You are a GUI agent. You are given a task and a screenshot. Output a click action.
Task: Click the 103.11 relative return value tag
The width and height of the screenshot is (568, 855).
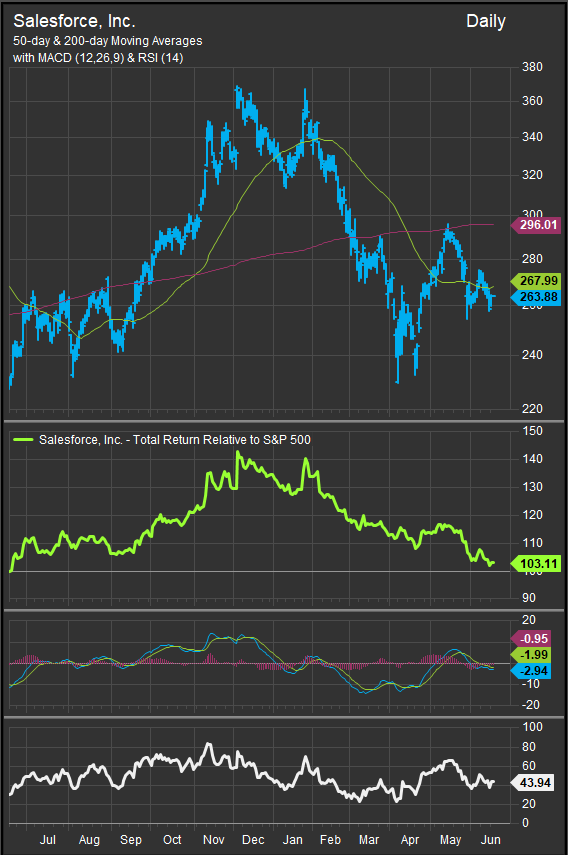click(536, 564)
